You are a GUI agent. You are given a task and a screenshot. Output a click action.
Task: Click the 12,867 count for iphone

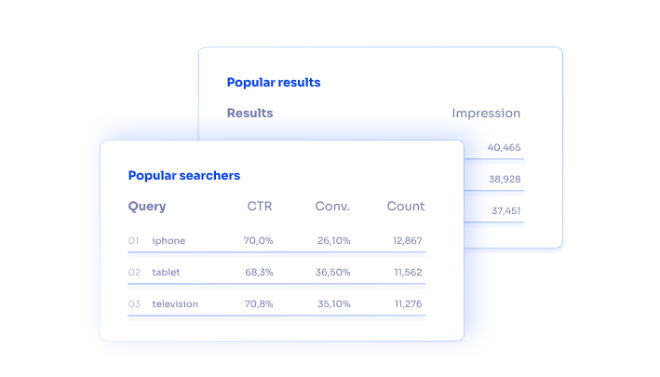(407, 241)
